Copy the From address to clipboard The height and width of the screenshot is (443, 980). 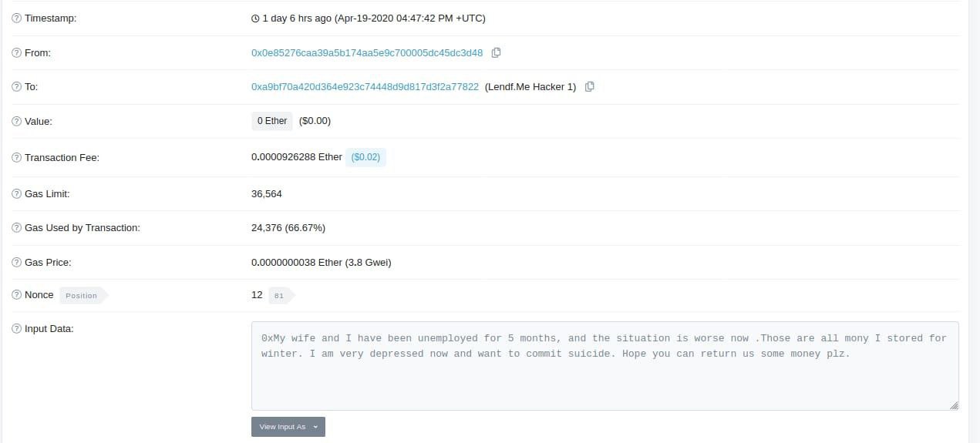point(497,52)
